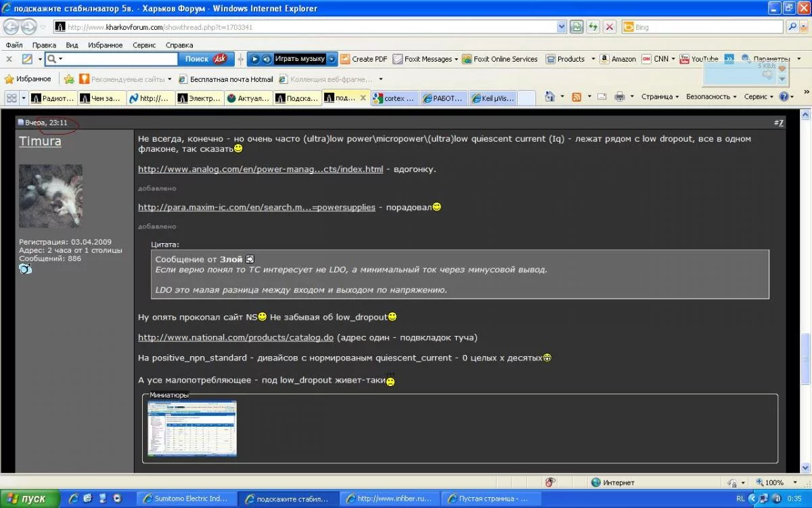The height and width of the screenshot is (508, 812).
Task: Switch to Sumitomo Electric taskbar window
Action: tap(187, 499)
